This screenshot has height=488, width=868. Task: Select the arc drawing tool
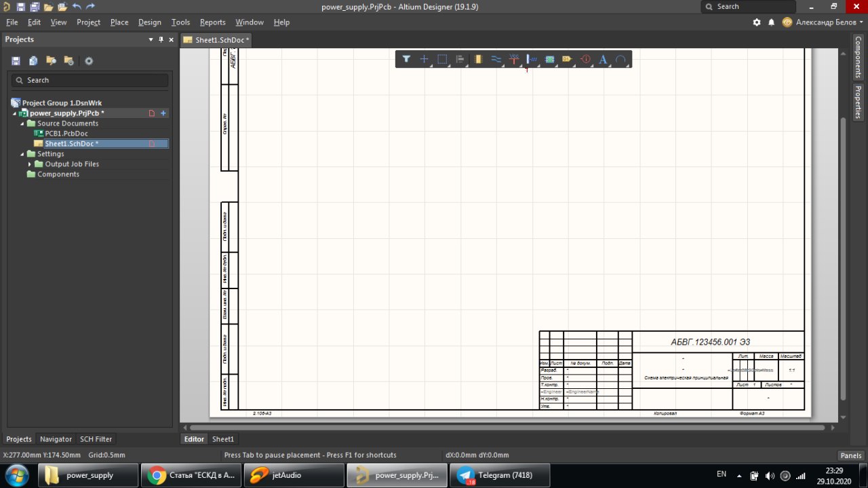point(620,59)
